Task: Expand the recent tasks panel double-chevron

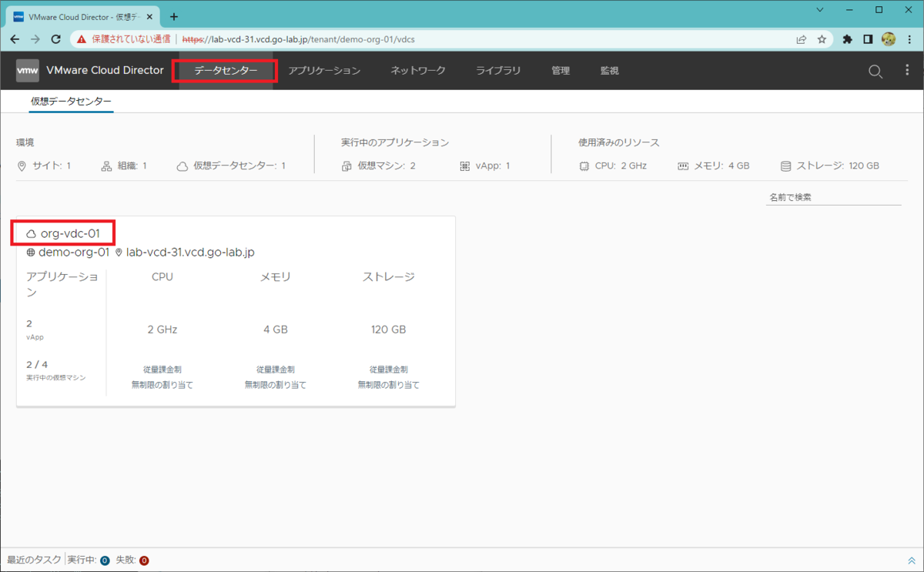Action: pos(912,560)
